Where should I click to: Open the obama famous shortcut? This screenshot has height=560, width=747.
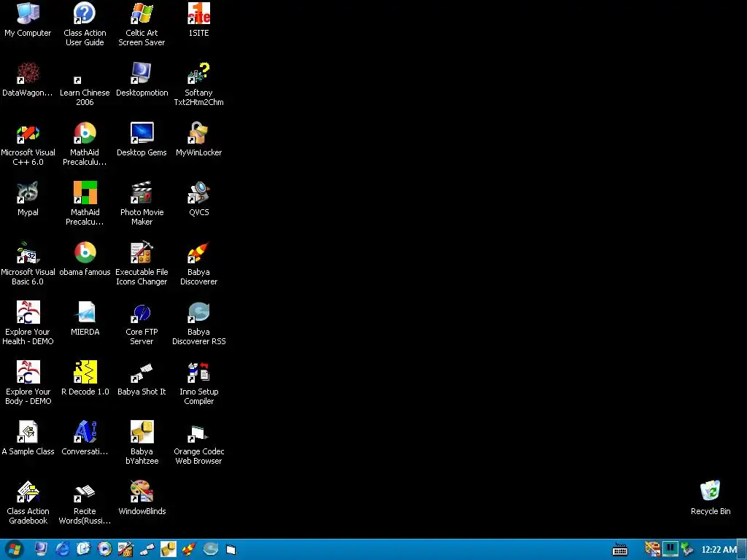pyautogui.click(x=85, y=259)
